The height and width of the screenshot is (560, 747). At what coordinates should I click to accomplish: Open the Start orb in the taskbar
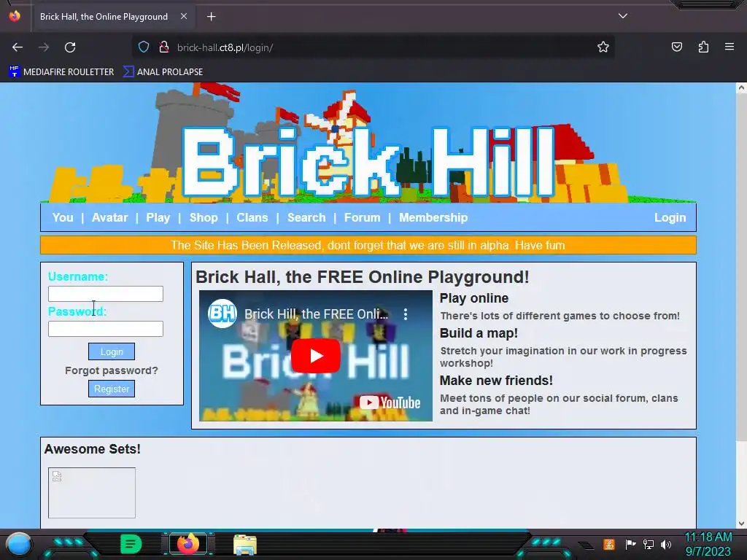(19, 544)
